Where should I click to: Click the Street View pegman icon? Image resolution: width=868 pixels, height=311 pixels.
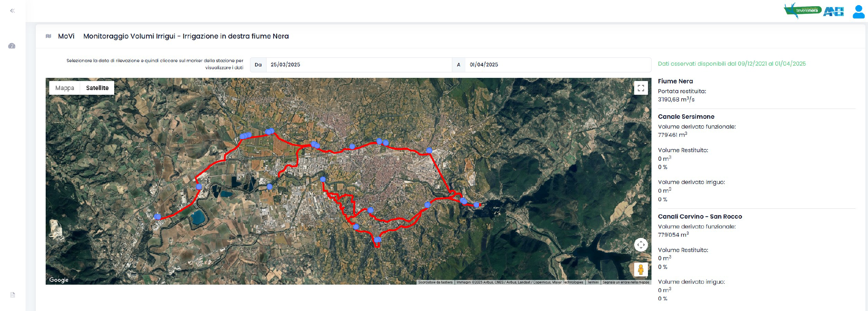pyautogui.click(x=640, y=270)
